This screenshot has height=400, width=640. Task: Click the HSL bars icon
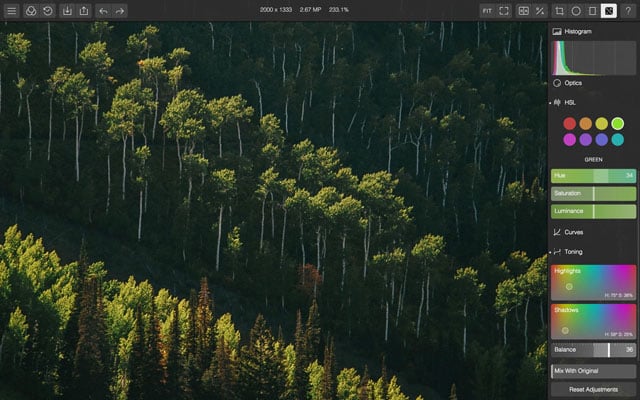coord(557,102)
